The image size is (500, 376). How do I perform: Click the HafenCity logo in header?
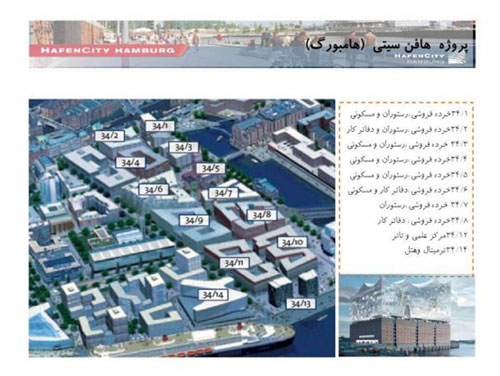427,58
